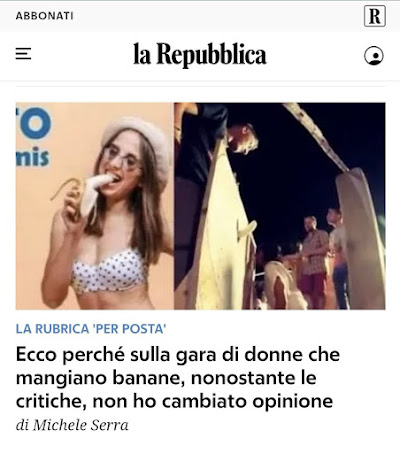Click the ABBONATI subscribe link
The width and height of the screenshot is (400, 453).
tap(44, 16)
